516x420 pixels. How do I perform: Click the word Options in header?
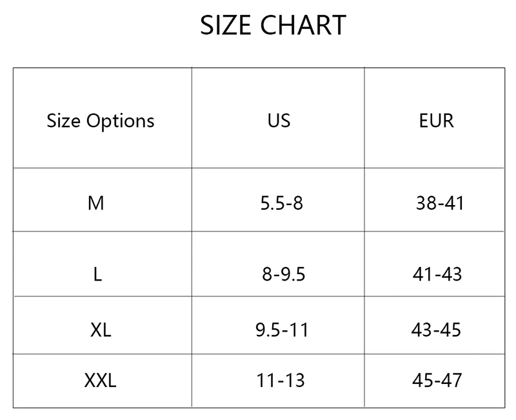pos(120,121)
